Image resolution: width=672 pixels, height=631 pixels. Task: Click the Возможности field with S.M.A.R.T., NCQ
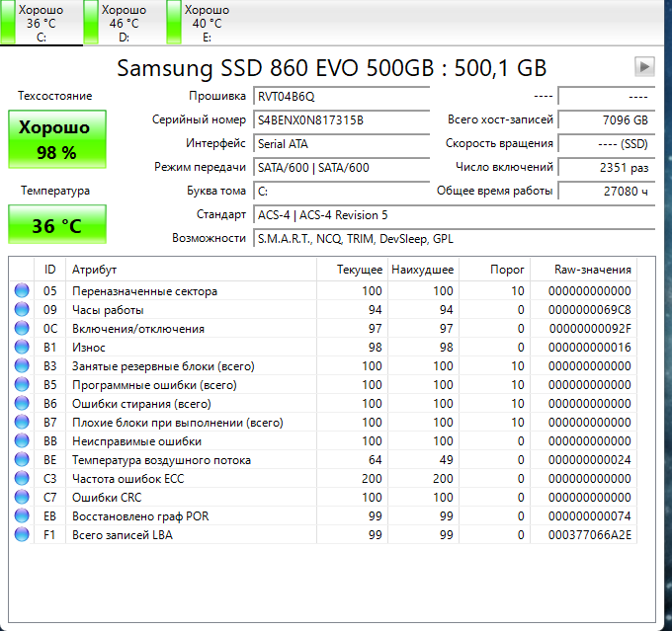click(x=455, y=239)
